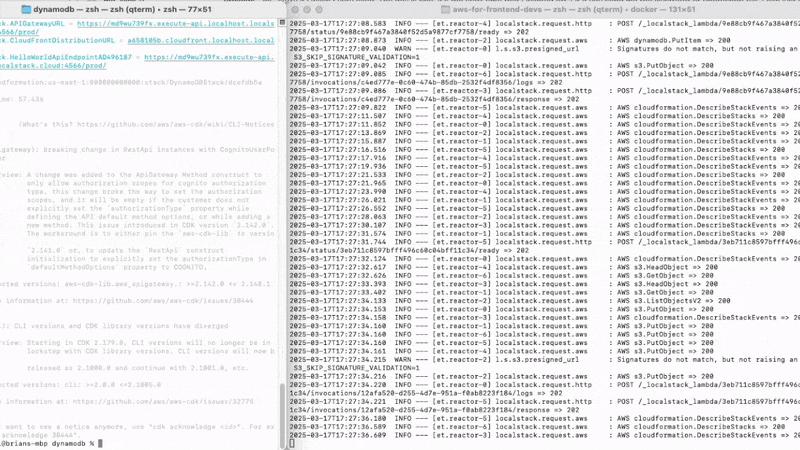Select the 17:27:31.744 POST _localstack_lambda line
800x450 pixels.
point(544,242)
